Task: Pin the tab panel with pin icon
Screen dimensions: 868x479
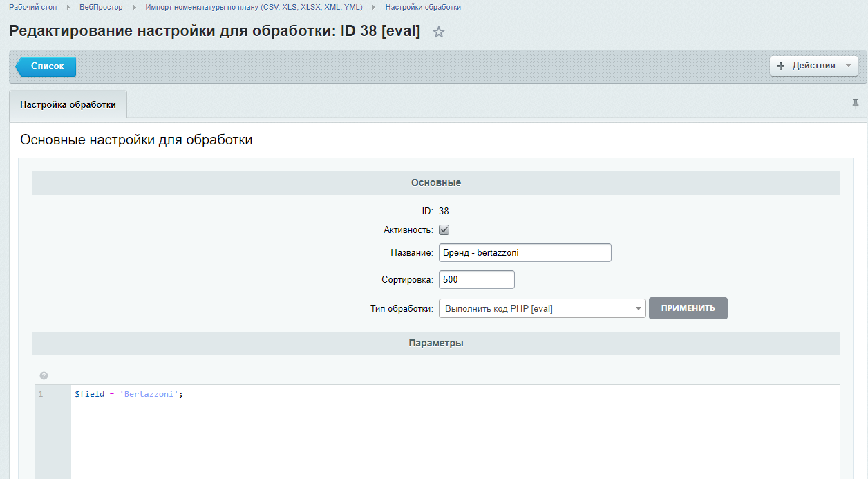Action: click(856, 104)
